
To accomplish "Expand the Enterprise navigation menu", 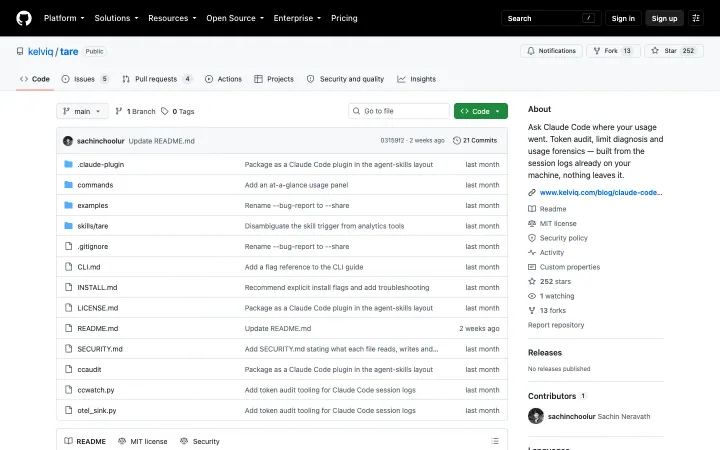I will (297, 18).
